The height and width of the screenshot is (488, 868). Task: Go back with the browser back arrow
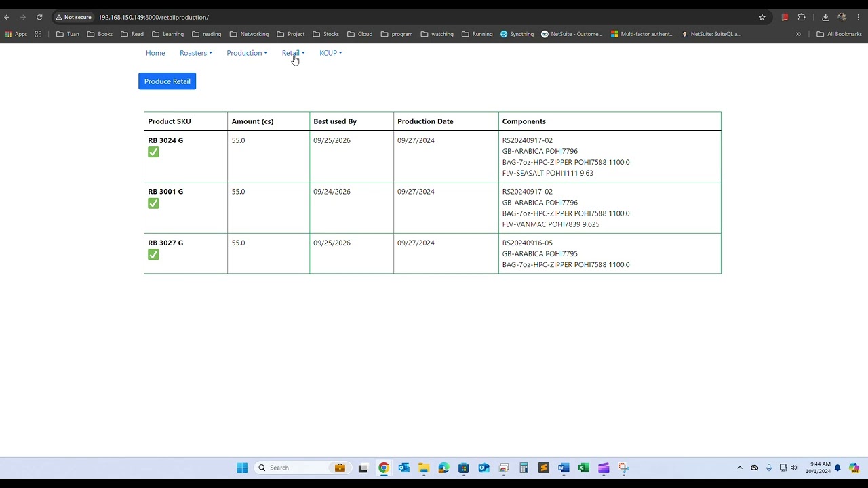click(x=7, y=17)
